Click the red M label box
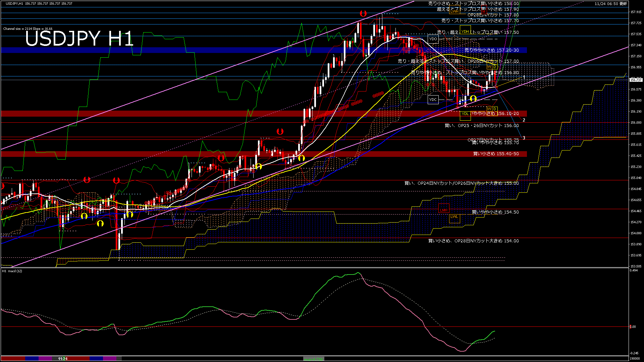Viewport: 644px width, 362px height. click(x=483, y=11)
